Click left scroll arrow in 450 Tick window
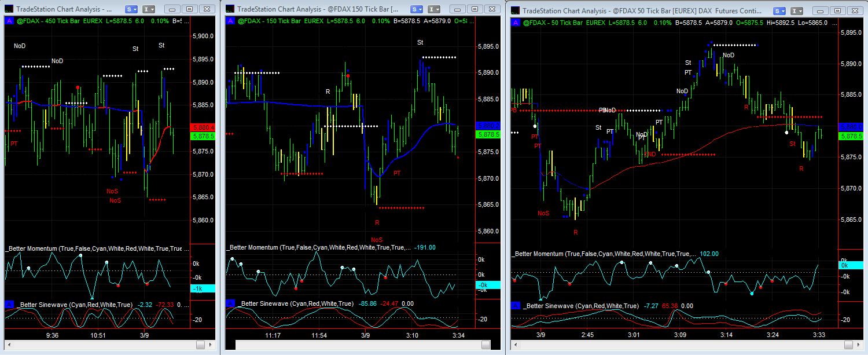The width and height of the screenshot is (868, 355). [9, 345]
